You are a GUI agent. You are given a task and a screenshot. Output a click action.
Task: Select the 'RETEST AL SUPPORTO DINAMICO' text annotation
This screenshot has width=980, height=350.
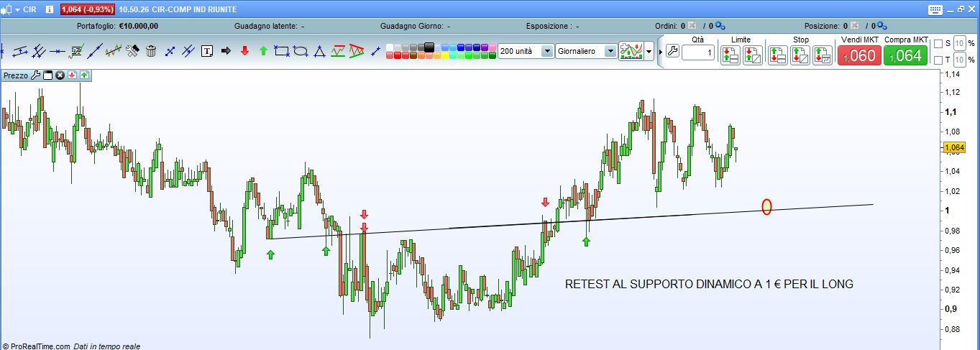coord(709,284)
